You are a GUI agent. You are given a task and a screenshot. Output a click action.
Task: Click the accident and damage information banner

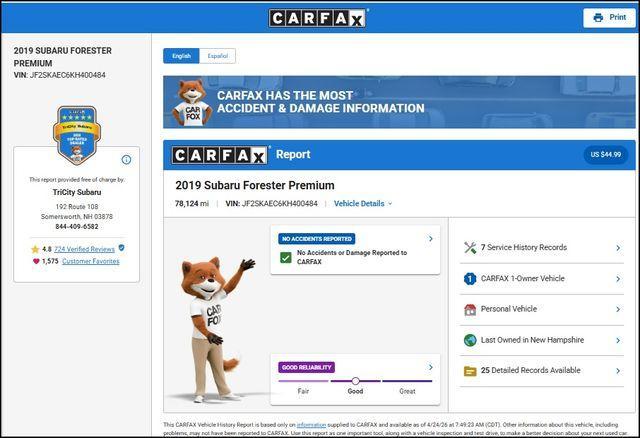coord(399,102)
